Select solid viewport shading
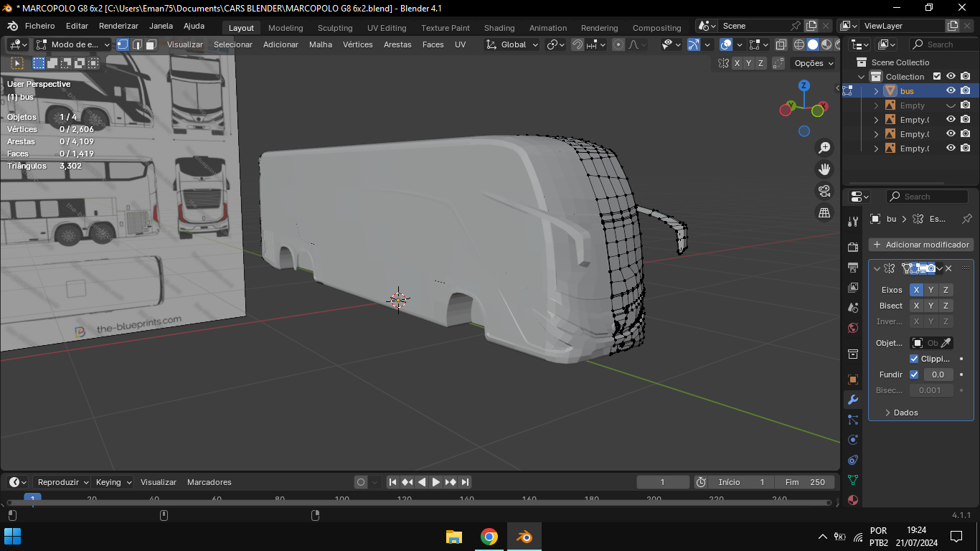This screenshot has width=980, height=551. (812, 44)
